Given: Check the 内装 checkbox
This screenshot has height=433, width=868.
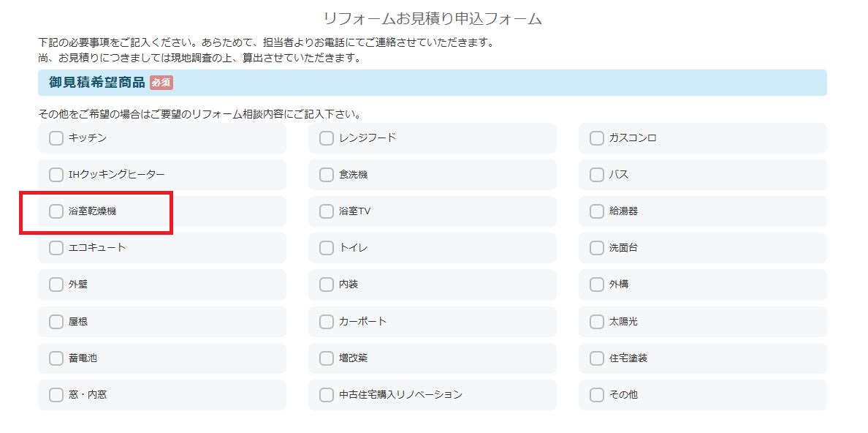Looking at the screenshot, I should [327, 285].
